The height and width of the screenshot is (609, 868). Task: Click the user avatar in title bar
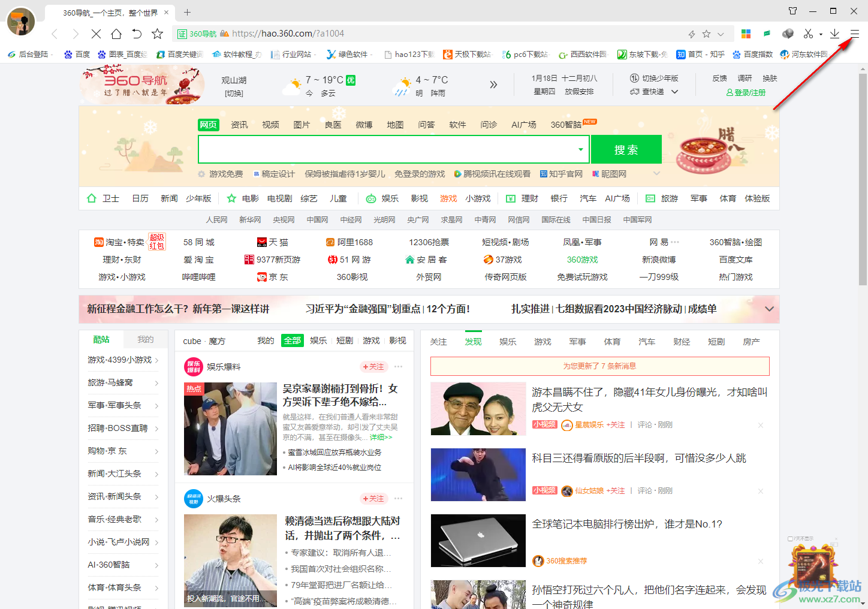pyautogui.click(x=21, y=21)
